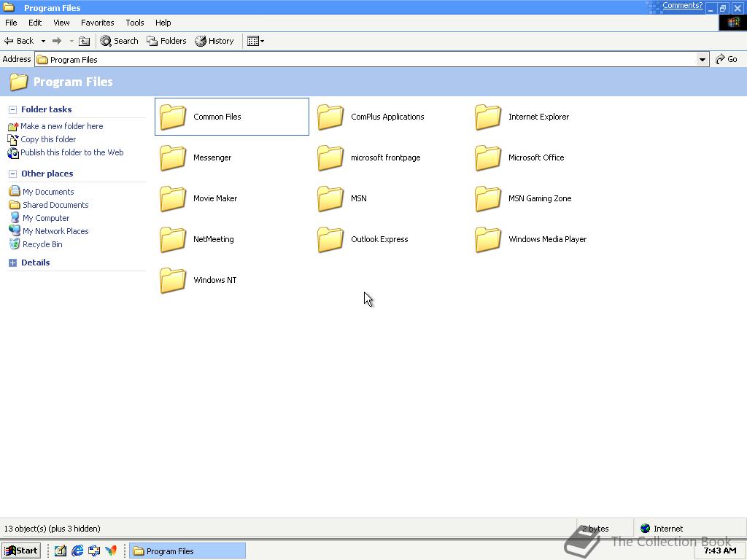This screenshot has height=560, width=747.
Task: Go to My Computer
Action: pos(46,218)
